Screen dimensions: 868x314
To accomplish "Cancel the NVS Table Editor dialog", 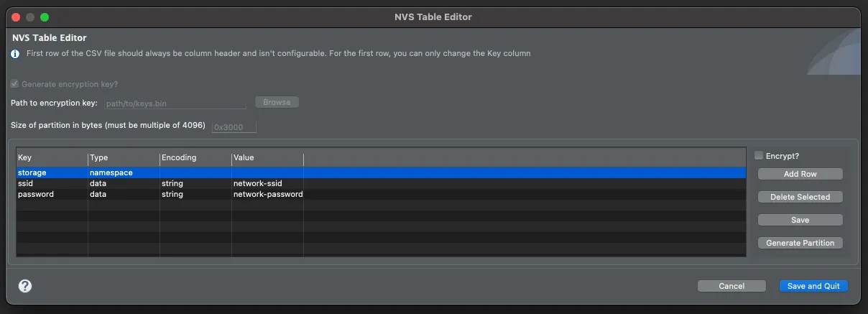I will click(731, 286).
